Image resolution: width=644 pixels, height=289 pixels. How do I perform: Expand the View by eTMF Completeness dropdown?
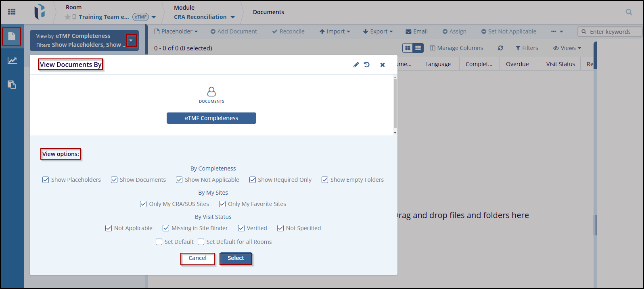click(131, 40)
